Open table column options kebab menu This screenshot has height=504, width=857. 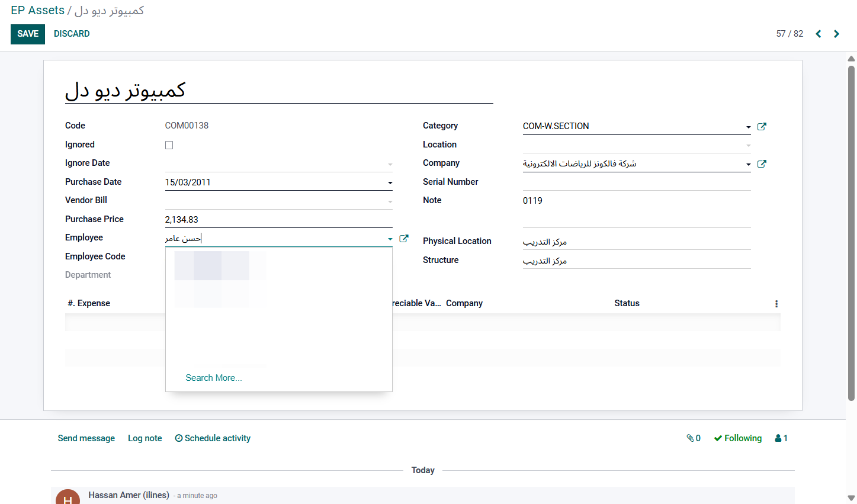pyautogui.click(x=776, y=304)
